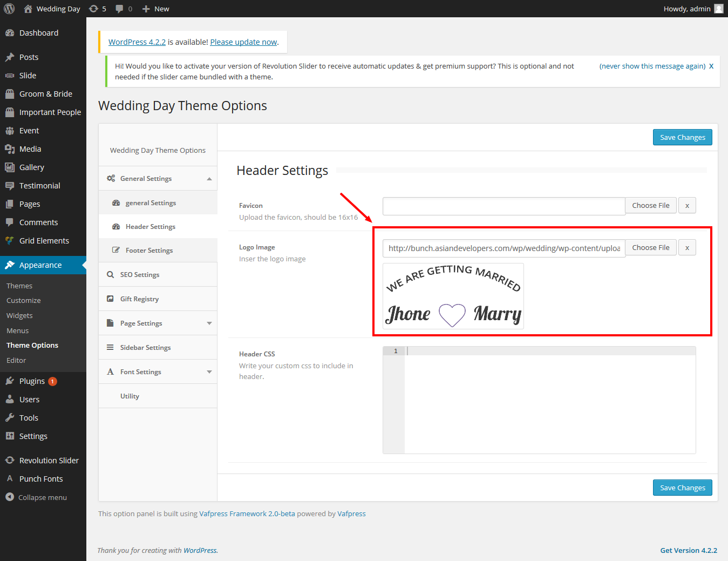Collapse the General Settings section
This screenshot has height=561, width=728.
[209, 179]
